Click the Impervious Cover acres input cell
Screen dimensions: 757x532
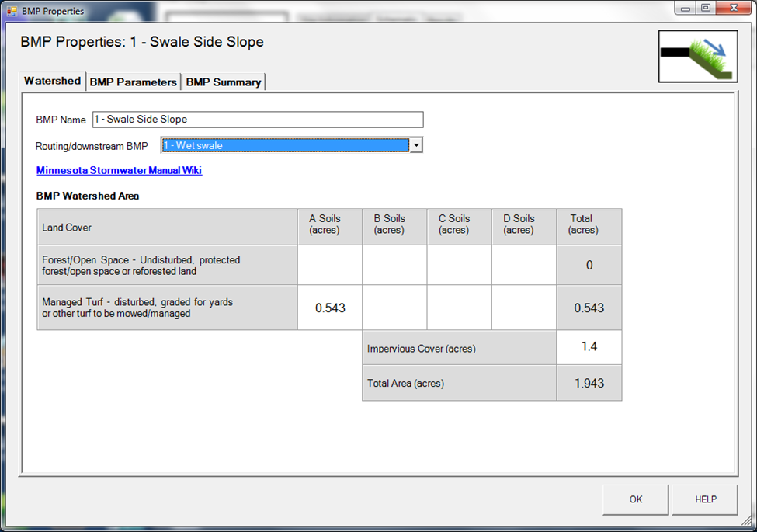point(589,347)
